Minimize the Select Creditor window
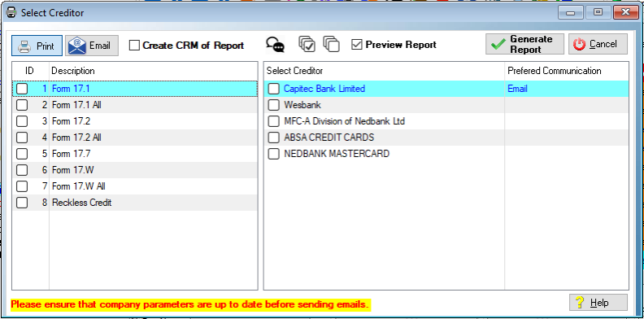The image size is (644, 319). [x=570, y=12]
